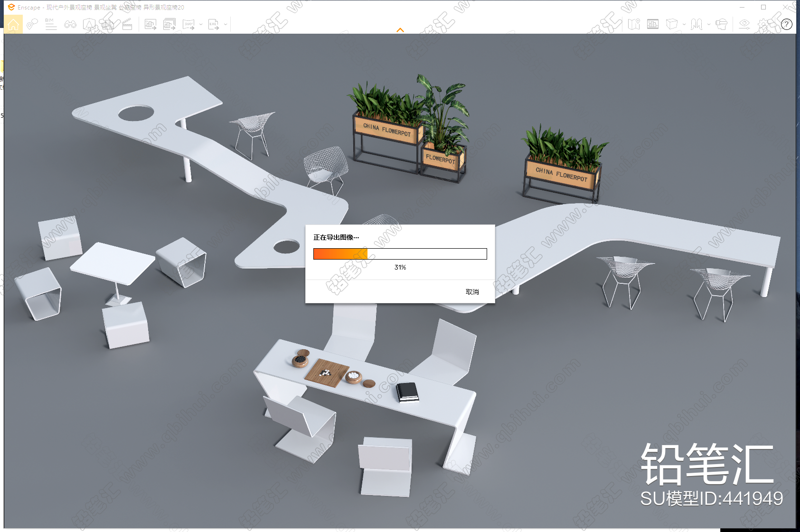Click the Enscape window title text
Viewport: 800px width, 532px height.
coord(101,8)
